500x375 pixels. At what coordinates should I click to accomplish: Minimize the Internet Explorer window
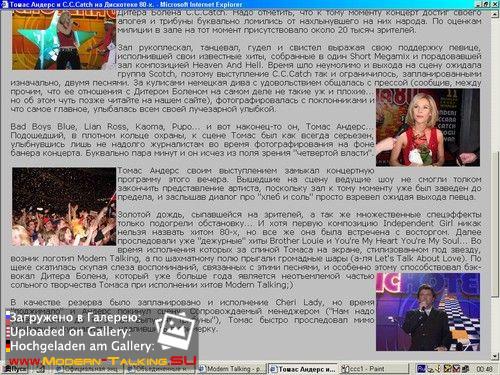click(479, 4)
